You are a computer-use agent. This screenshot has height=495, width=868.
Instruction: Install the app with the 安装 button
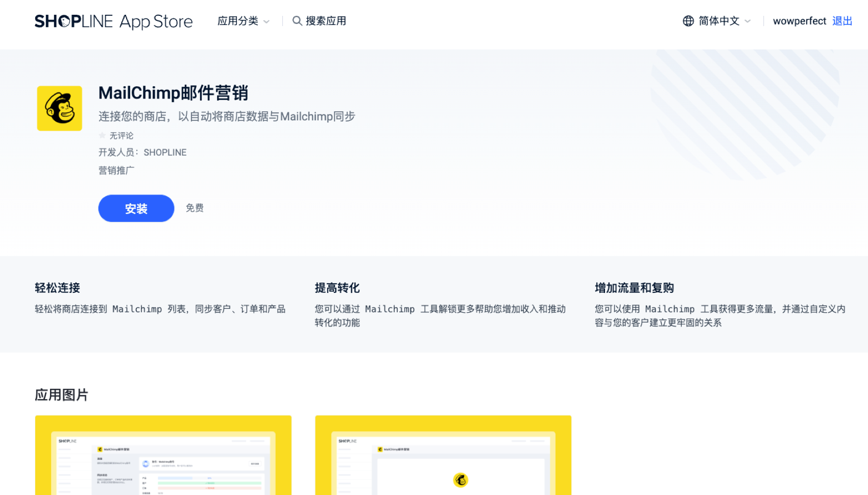point(136,208)
